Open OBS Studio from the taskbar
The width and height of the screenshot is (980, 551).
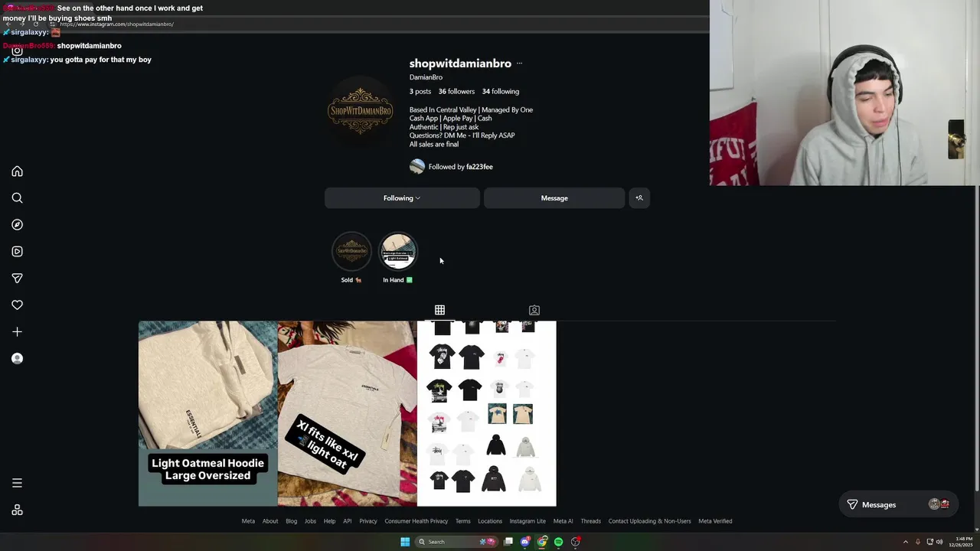point(576,542)
